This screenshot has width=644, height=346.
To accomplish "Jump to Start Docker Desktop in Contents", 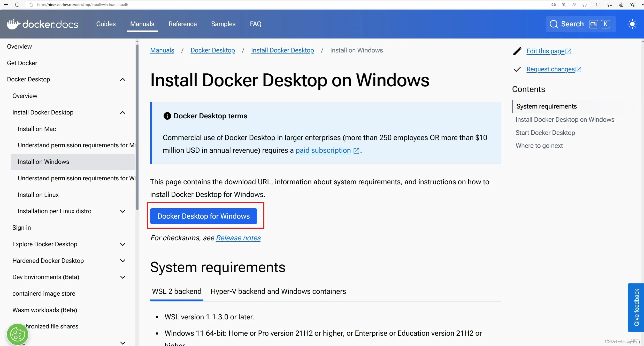I will [x=545, y=133].
